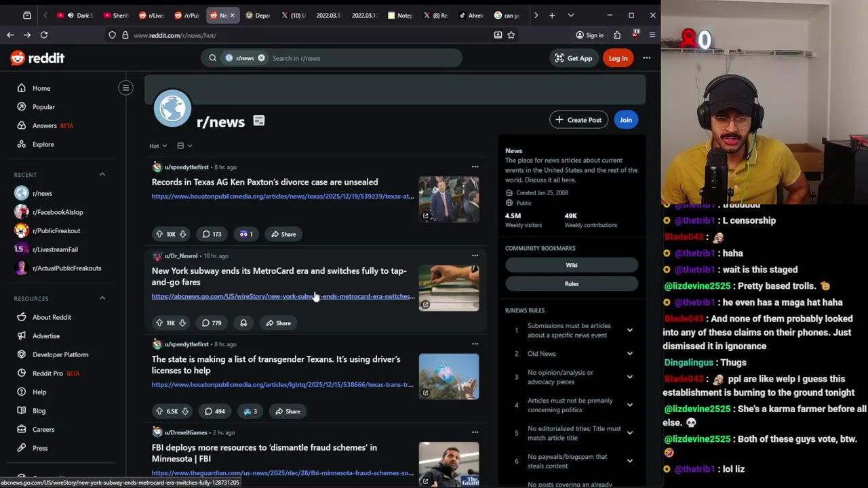The width and height of the screenshot is (868, 488).
Task: Go back with the browser back arrow
Action: click(x=10, y=35)
